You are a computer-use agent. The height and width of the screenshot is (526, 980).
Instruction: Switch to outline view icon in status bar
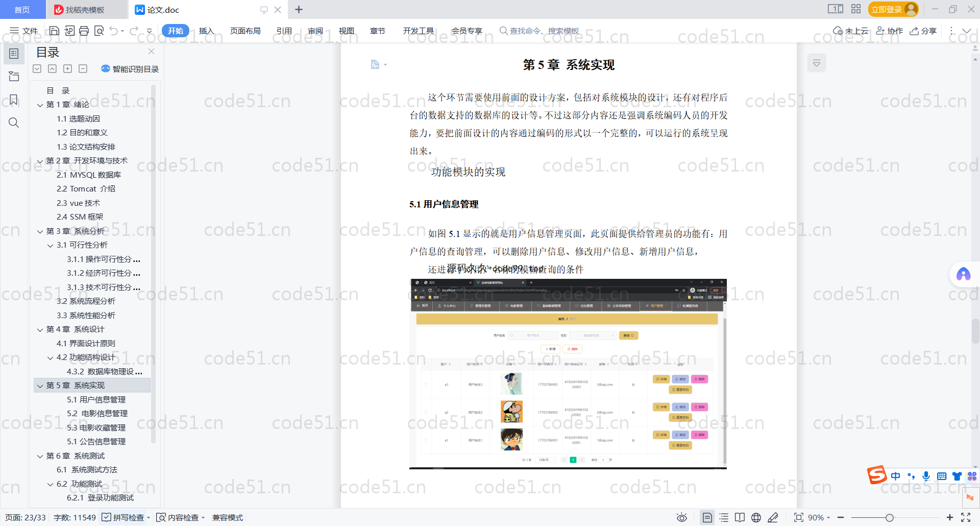pyautogui.click(x=724, y=517)
